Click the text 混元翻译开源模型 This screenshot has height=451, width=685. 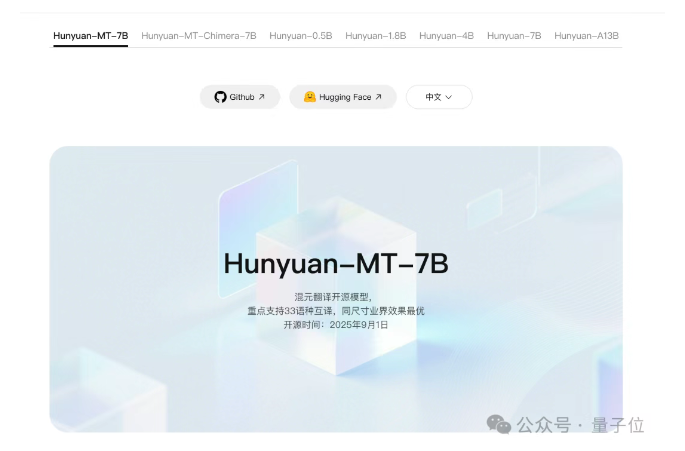[333, 297]
